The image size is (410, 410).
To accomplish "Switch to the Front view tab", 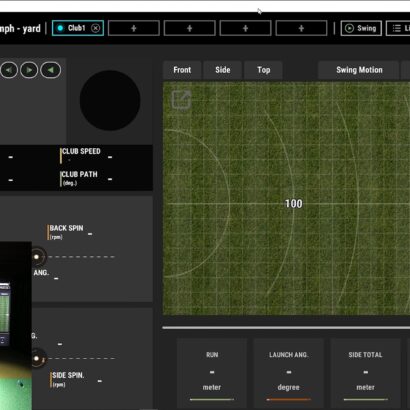I will [x=182, y=70].
